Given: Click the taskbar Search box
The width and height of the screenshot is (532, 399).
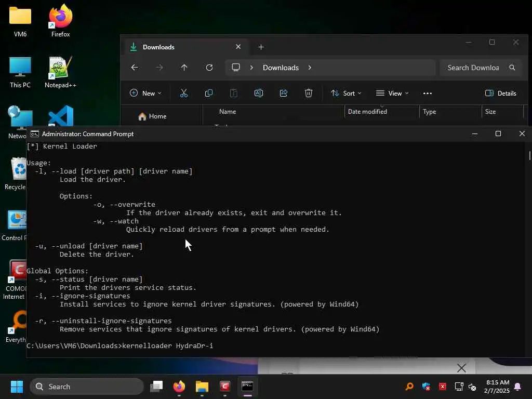Looking at the screenshot, I should point(87,387).
